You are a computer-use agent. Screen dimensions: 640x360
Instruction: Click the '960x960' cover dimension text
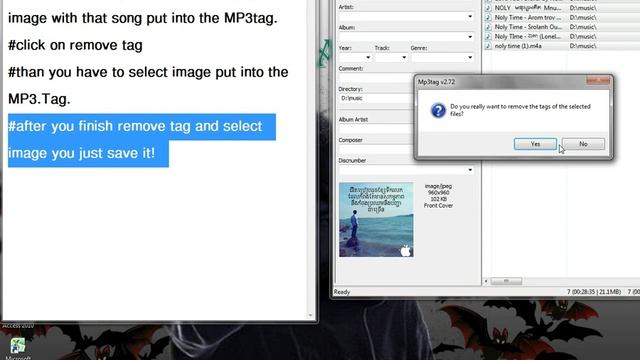[x=438, y=193]
